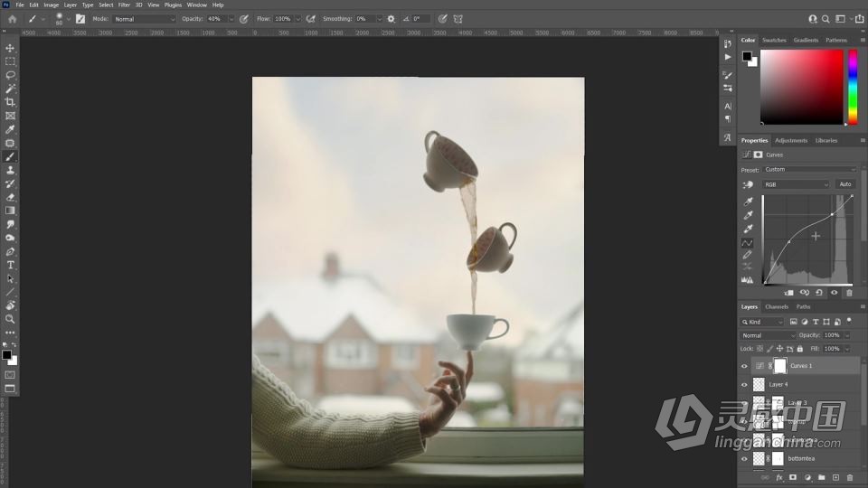
Task: Select the Eyedropper tool in the left toolbar
Action: click(x=10, y=129)
